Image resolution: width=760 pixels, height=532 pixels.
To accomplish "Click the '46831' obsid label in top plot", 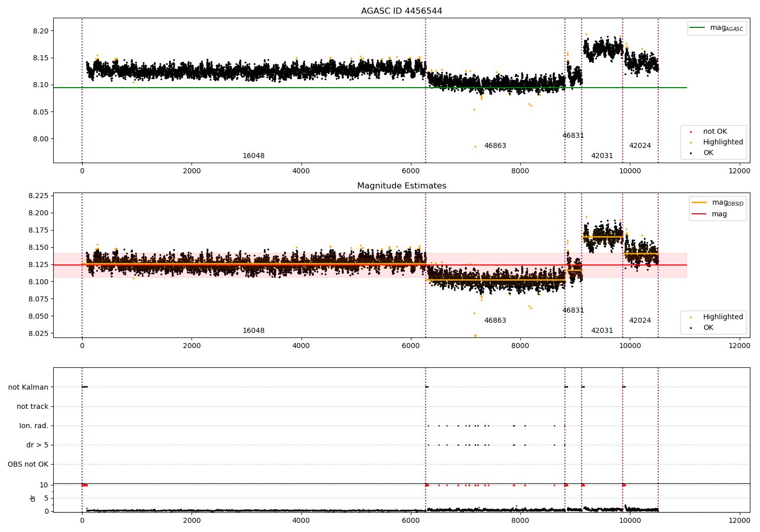I will point(573,135).
